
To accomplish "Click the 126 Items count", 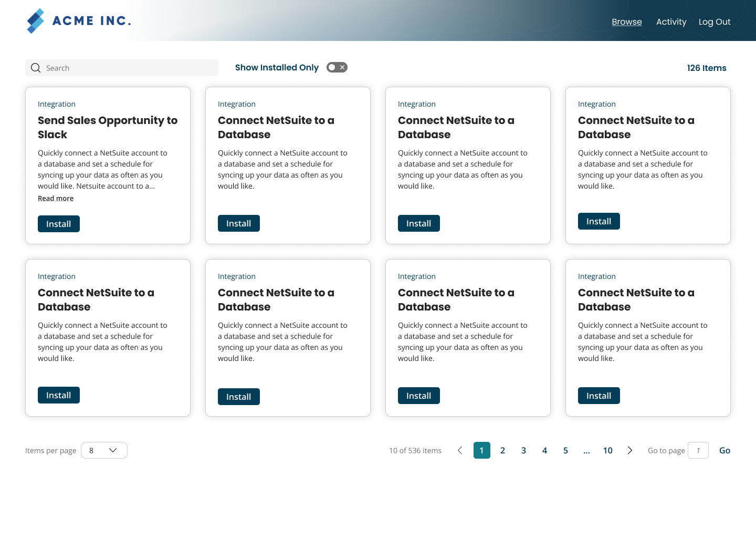I will (707, 68).
